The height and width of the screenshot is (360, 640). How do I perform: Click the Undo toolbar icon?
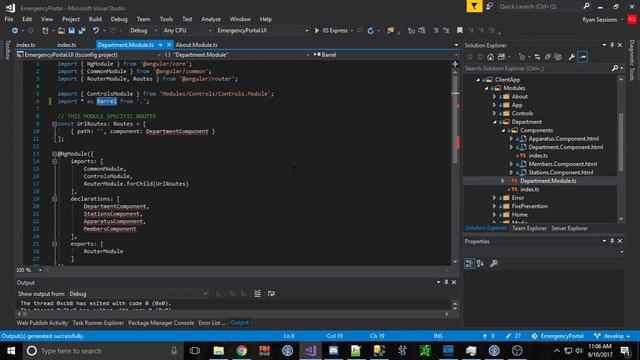[x=96, y=31]
